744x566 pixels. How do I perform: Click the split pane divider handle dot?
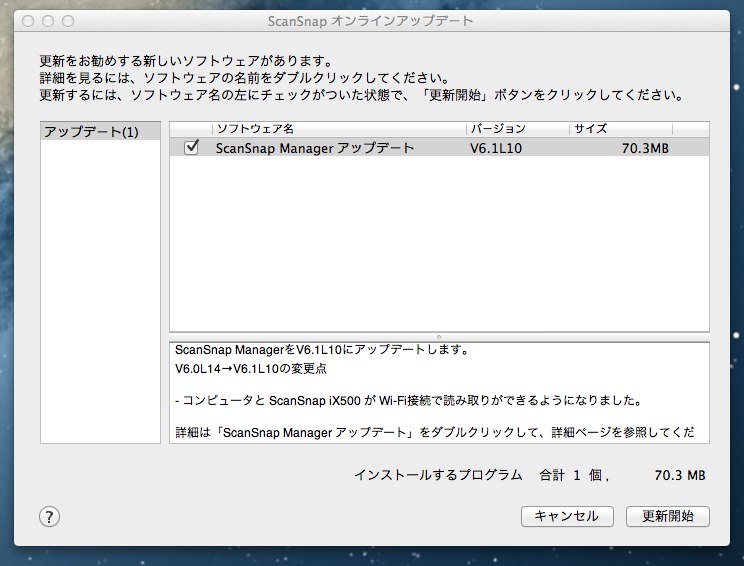click(x=439, y=337)
